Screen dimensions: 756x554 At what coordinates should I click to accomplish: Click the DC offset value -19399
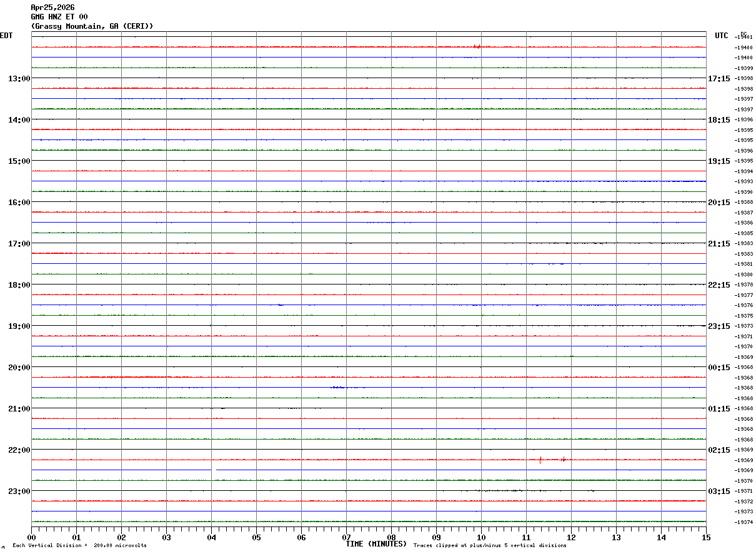coord(744,68)
